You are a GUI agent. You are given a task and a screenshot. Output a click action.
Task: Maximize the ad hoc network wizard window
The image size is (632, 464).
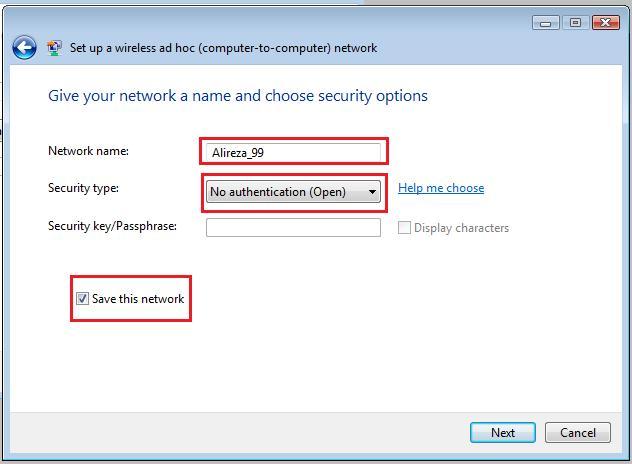pyautogui.click(x=575, y=23)
